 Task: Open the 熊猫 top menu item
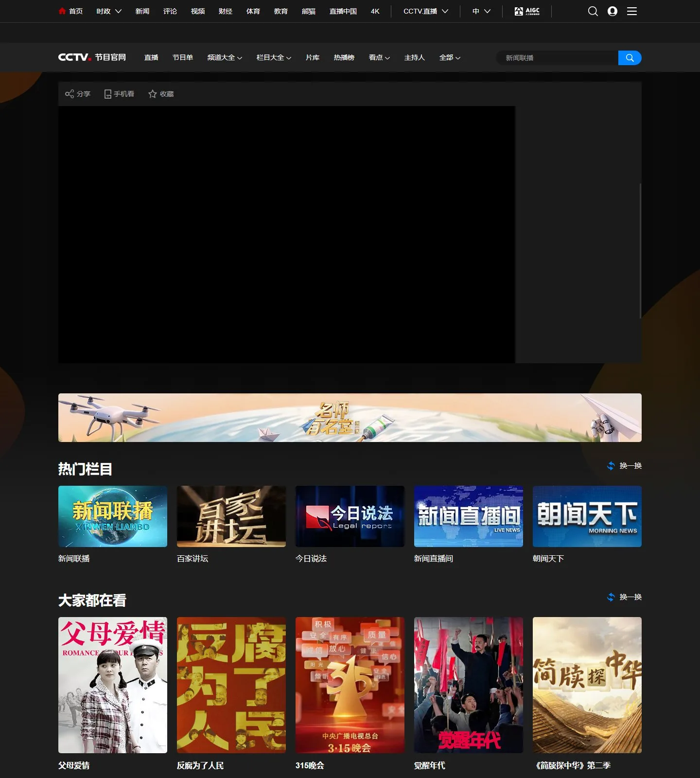tap(309, 11)
